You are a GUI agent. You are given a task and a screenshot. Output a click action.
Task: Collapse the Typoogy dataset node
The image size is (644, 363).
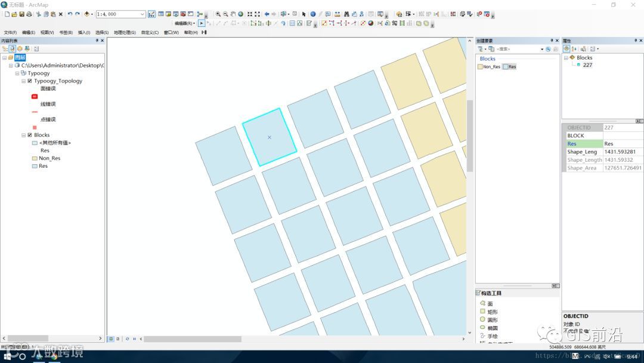coord(17,73)
